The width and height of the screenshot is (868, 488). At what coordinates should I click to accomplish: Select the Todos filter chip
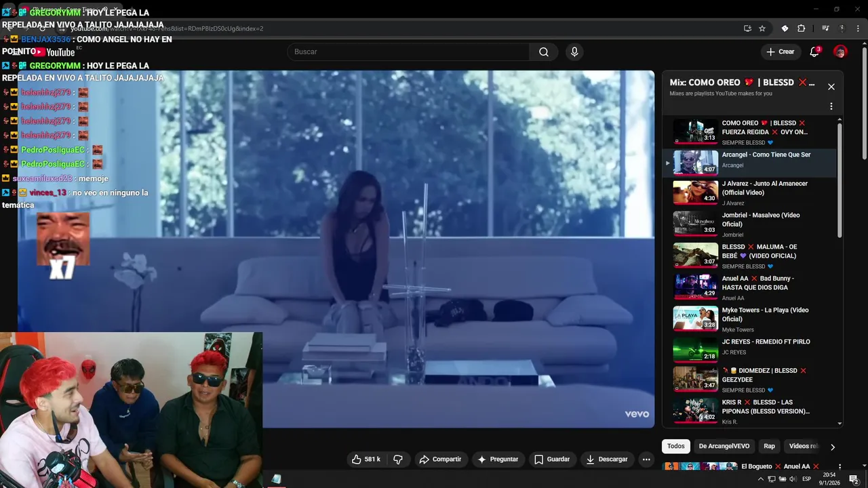point(676,446)
